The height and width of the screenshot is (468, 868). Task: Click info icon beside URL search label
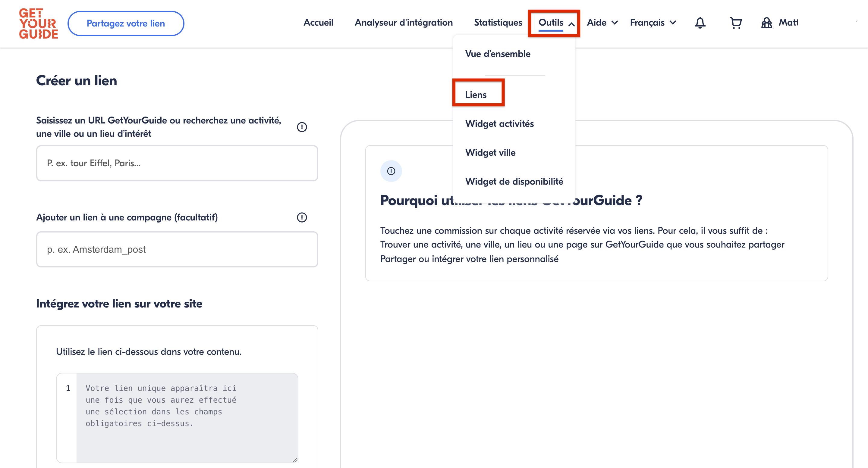(x=302, y=127)
